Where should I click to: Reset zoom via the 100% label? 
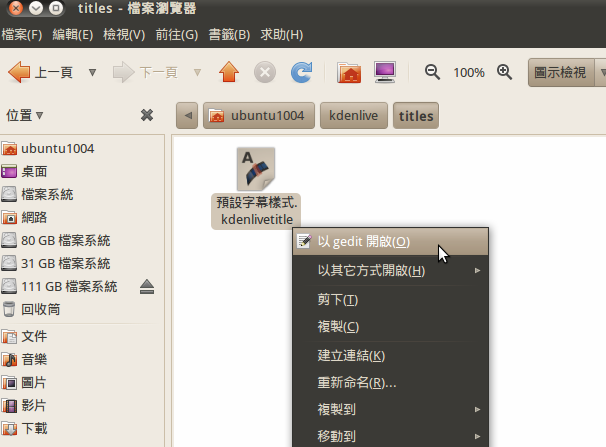469,73
